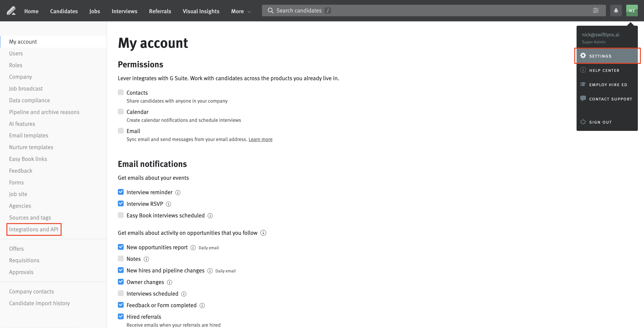Open advanced search filters icon
The width and height of the screenshot is (644, 328).
coord(596,10)
